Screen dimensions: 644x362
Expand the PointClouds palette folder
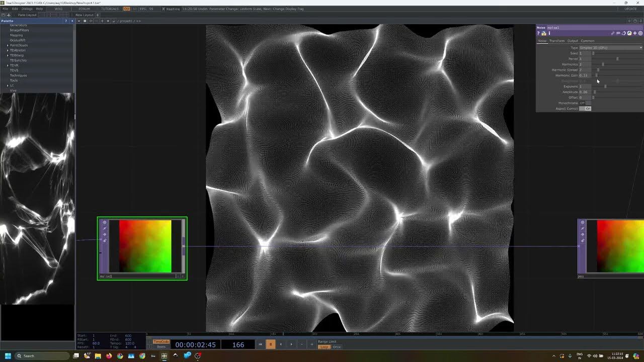click(8, 45)
